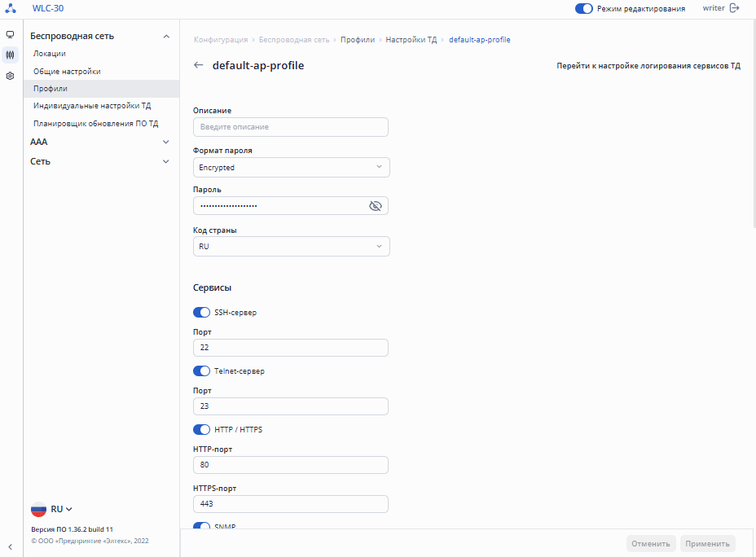756x557 pixels.
Task: Turn off the Telnet-сервер switch
Action: click(201, 371)
